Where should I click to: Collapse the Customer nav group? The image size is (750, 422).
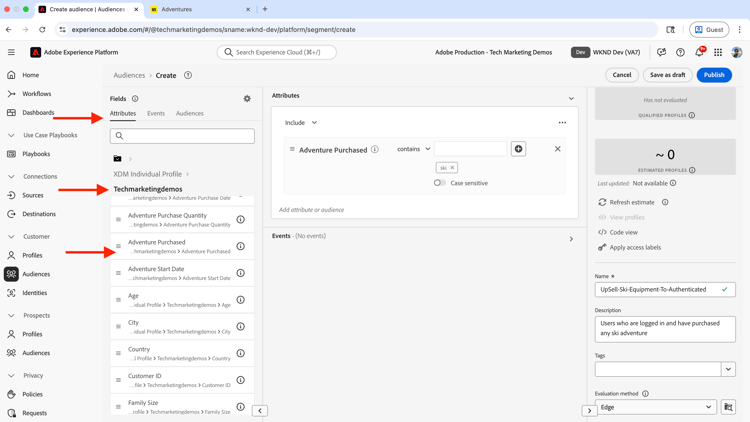coord(11,237)
